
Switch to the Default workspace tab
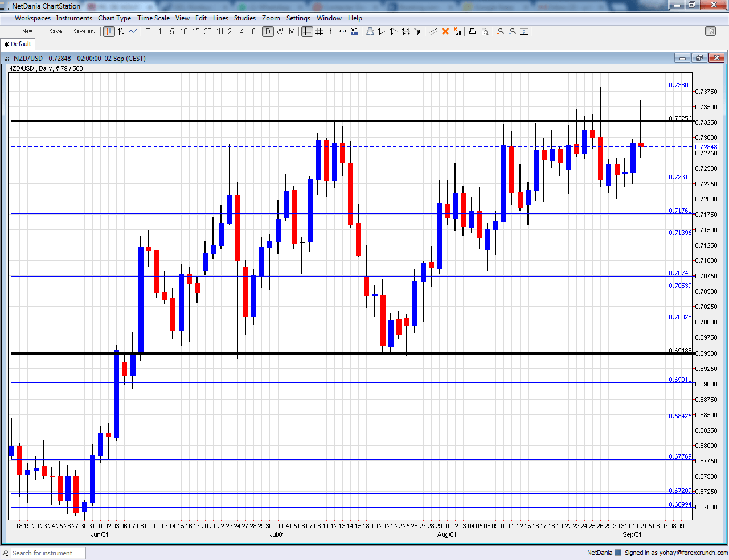coord(17,43)
